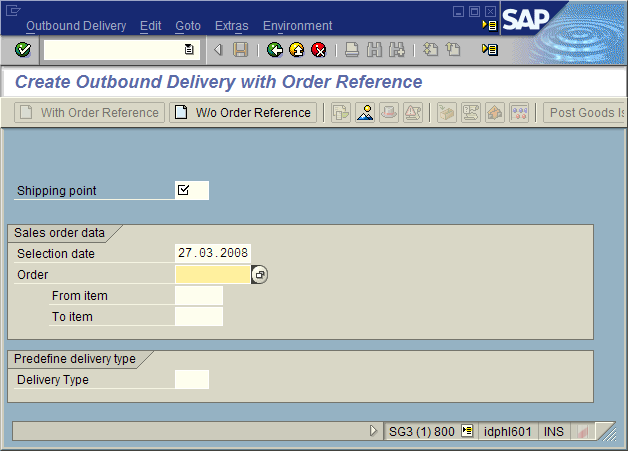Click the hat-shaped header icon
628x451 pixels.
[x=389, y=113]
